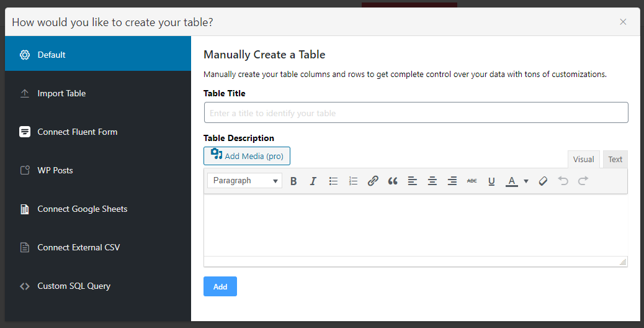Click the blue Add button

click(220, 286)
